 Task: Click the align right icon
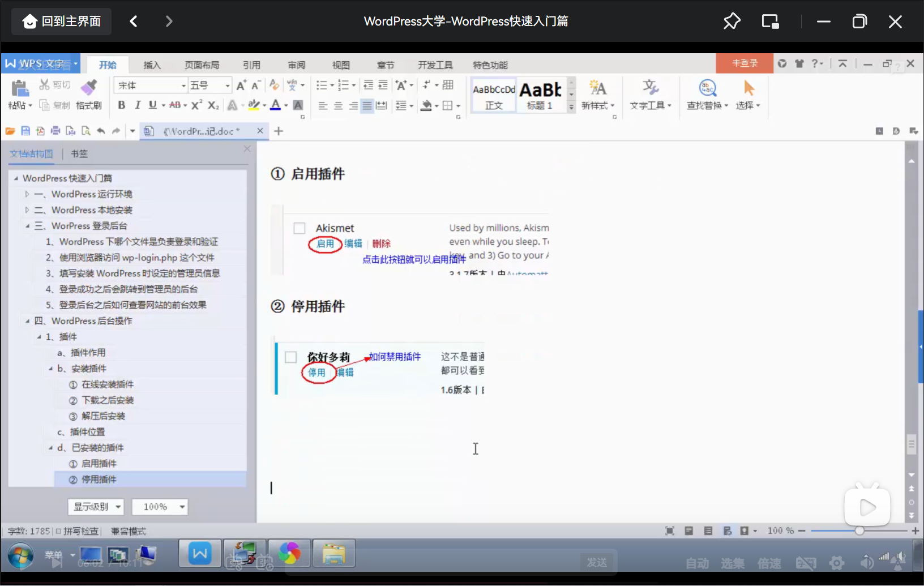(x=353, y=106)
